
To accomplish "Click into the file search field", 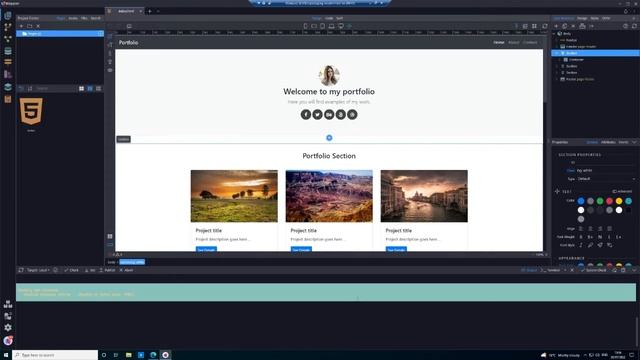I will (x=55, y=89).
